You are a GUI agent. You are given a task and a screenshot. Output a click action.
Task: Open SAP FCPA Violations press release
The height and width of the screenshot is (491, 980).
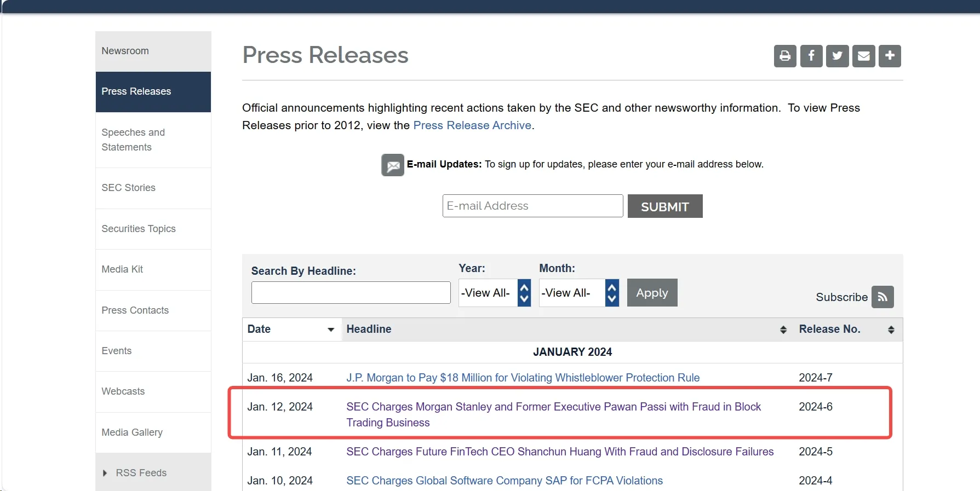tap(505, 481)
